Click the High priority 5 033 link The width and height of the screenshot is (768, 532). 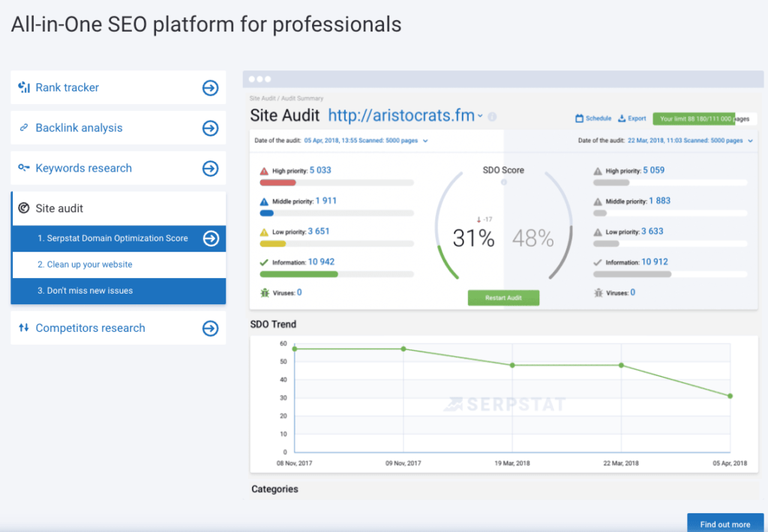[x=319, y=170]
